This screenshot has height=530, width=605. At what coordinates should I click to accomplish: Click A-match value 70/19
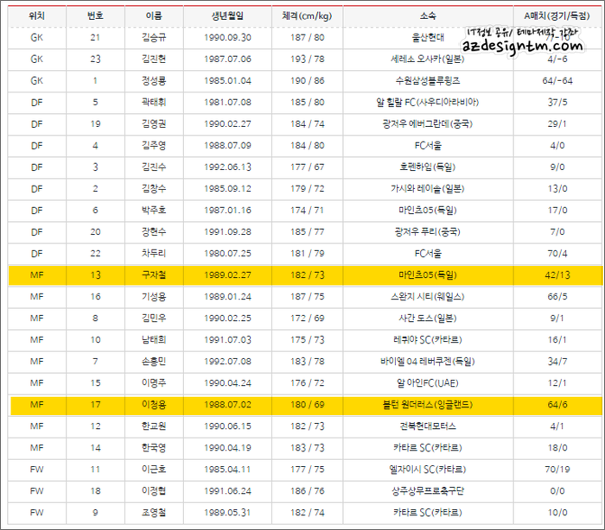pos(557,470)
